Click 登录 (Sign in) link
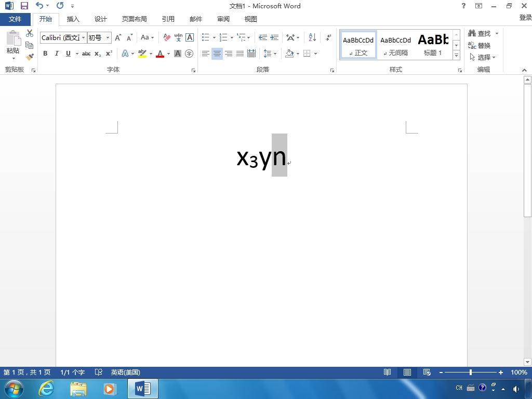Screen dimensions: 532x399 [x=525, y=17]
